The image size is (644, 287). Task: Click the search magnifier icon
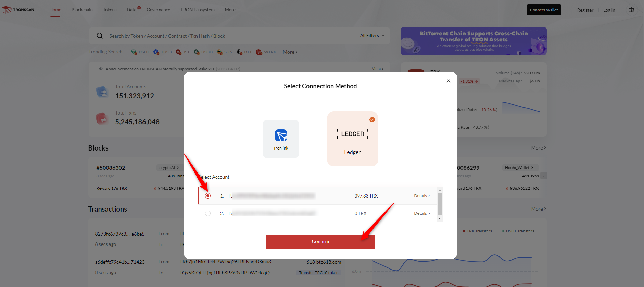100,36
